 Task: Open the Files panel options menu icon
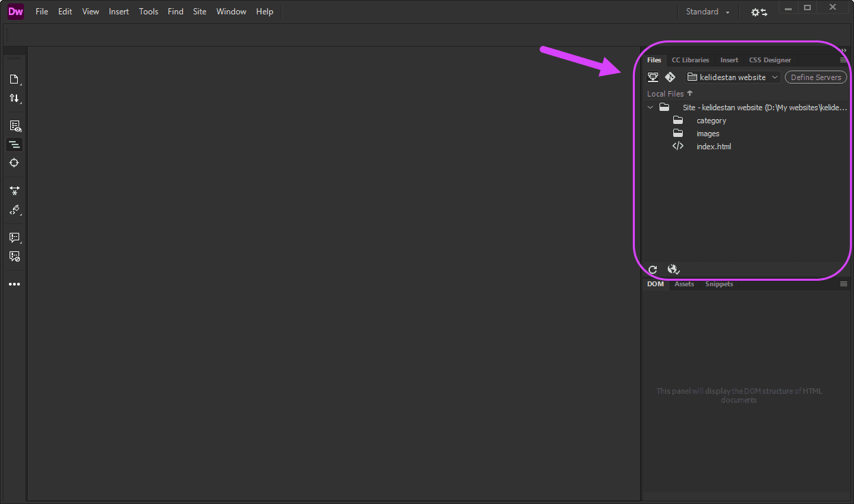tap(844, 60)
